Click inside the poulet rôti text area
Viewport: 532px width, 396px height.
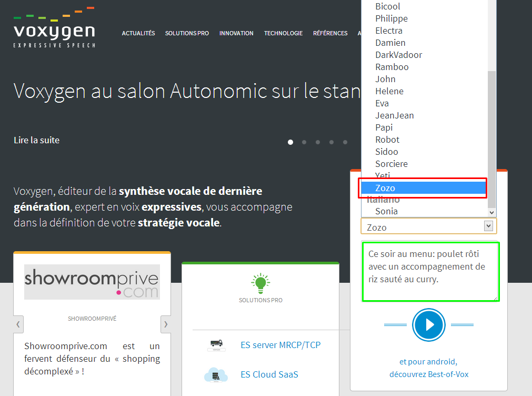point(430,272)
